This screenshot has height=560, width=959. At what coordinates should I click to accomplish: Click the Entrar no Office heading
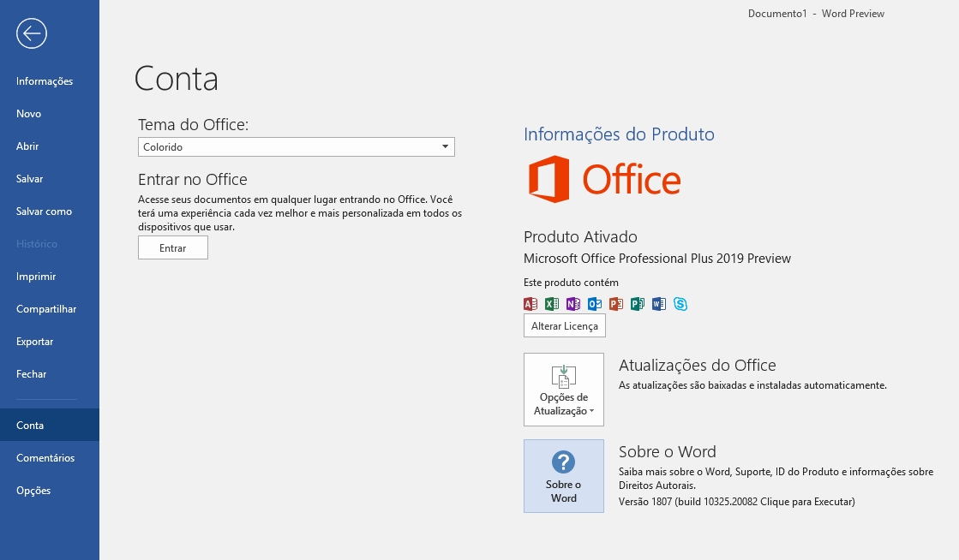pos(193,179)
